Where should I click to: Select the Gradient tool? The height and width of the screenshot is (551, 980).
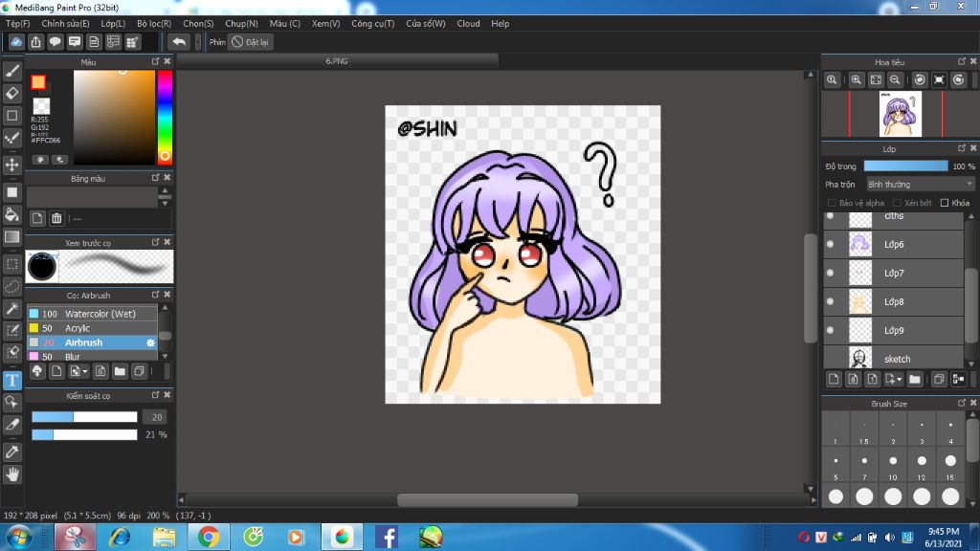tap(11, 237)
